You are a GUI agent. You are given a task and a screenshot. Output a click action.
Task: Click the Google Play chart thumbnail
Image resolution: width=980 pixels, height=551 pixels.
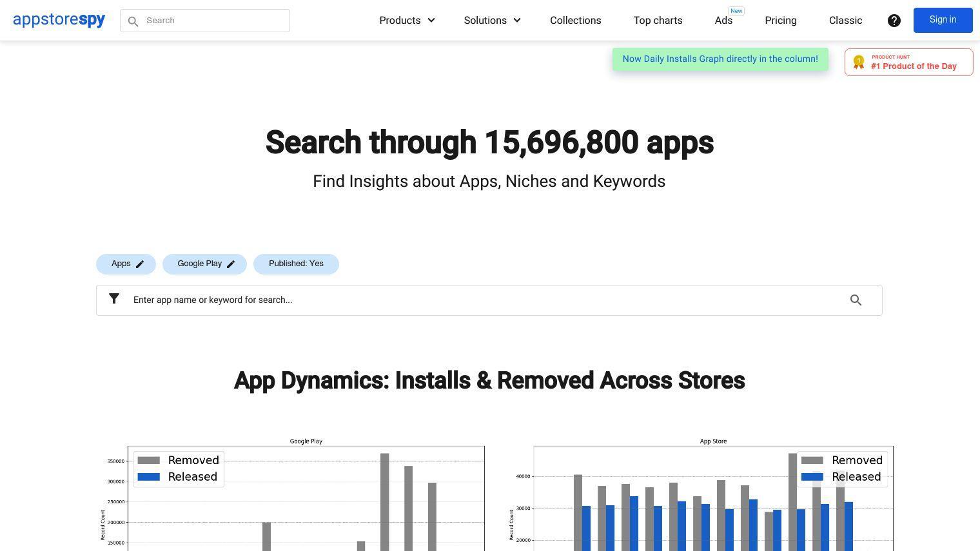point(291,494)
